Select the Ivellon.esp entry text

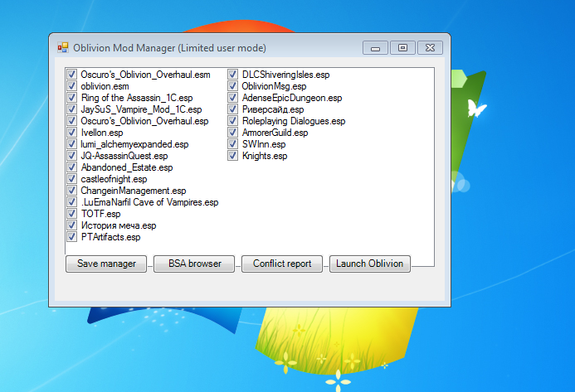point(102,133)
